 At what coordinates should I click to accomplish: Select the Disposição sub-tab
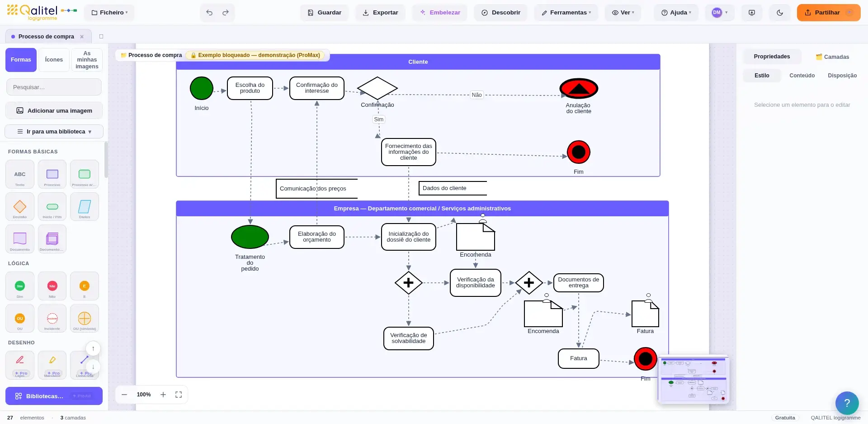842,76
